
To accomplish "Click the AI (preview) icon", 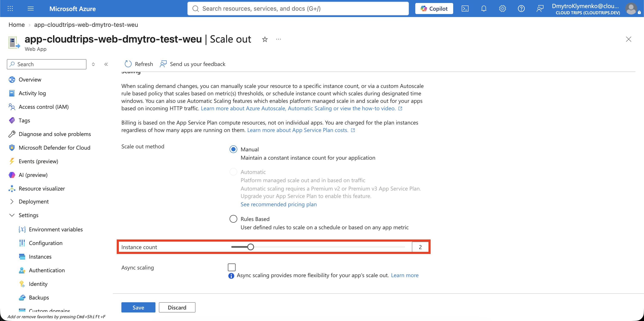I will coord(12,175).
